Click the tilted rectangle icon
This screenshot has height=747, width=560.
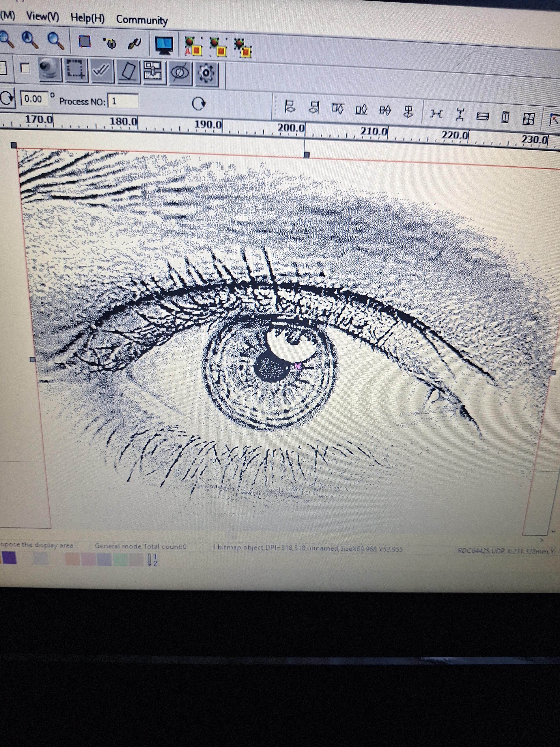128,72
